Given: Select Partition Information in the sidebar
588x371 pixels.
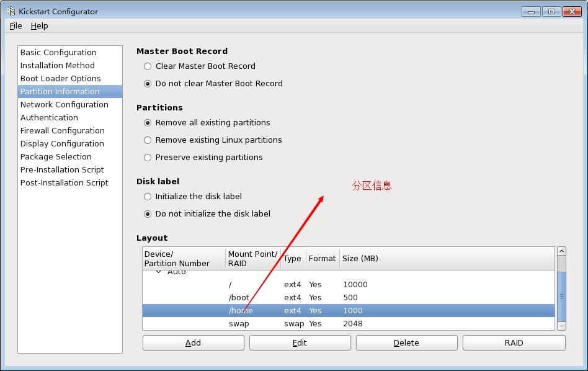Looking at the screenshot, I should click(70, 92).
